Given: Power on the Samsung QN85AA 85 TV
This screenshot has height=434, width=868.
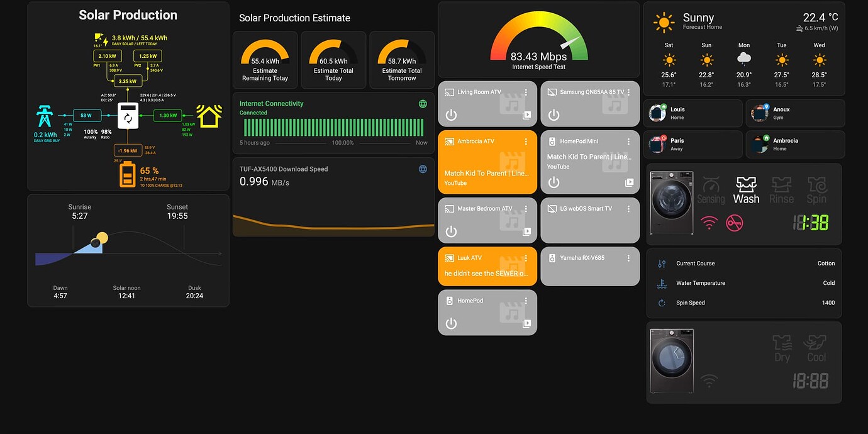Looking at the screenshot, I should (x=553, y=114).
